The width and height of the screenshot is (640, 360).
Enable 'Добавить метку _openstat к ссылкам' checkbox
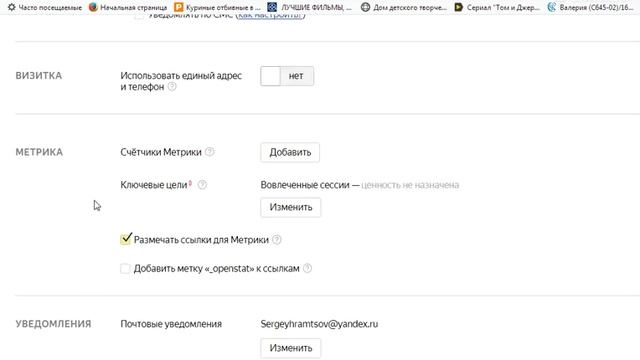(x=125, y=269)
